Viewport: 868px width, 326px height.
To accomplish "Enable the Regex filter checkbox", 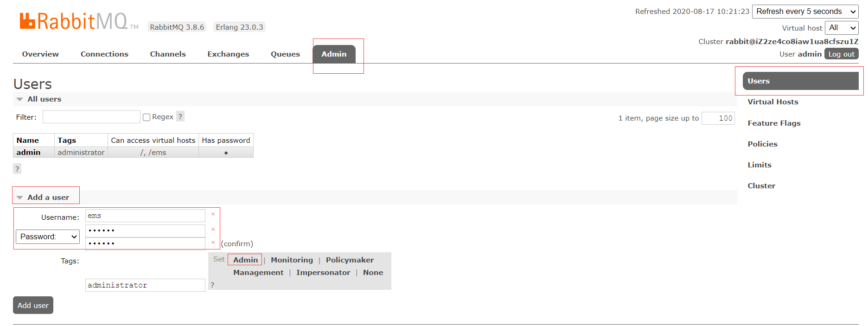I will pos(147,117).
